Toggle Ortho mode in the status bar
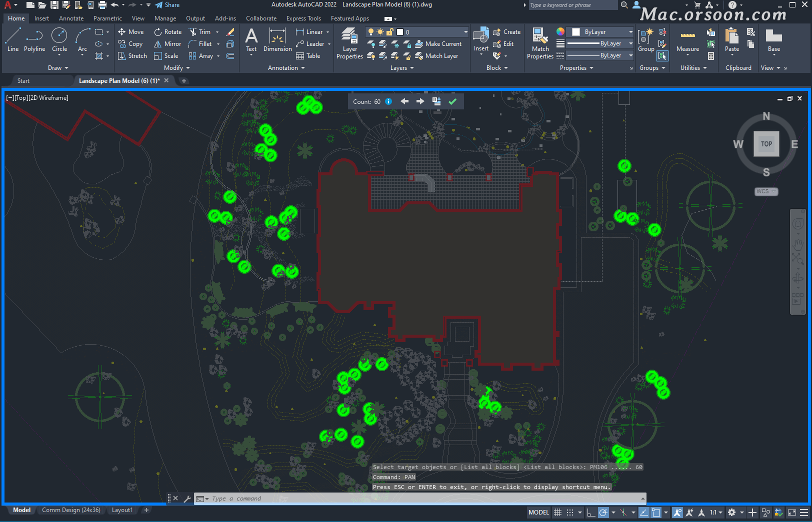Viewport: 812px width, 522px height. click(x=591, y=513)
